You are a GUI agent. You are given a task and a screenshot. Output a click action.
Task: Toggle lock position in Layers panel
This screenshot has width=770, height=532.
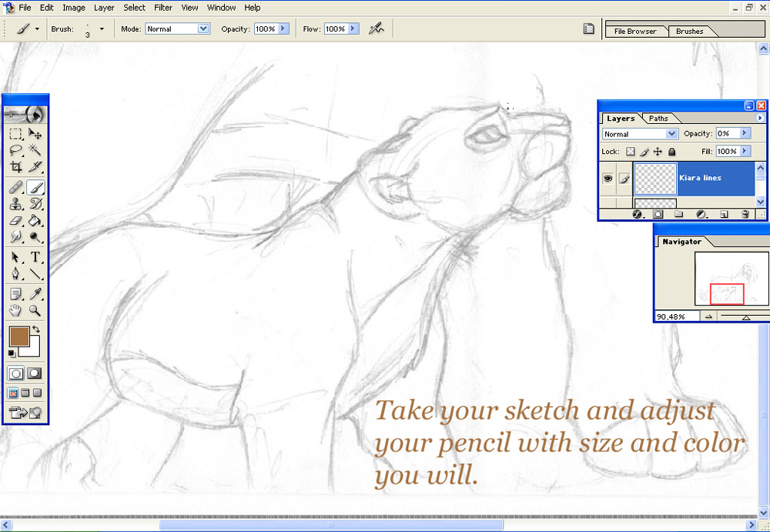[658, 152]
